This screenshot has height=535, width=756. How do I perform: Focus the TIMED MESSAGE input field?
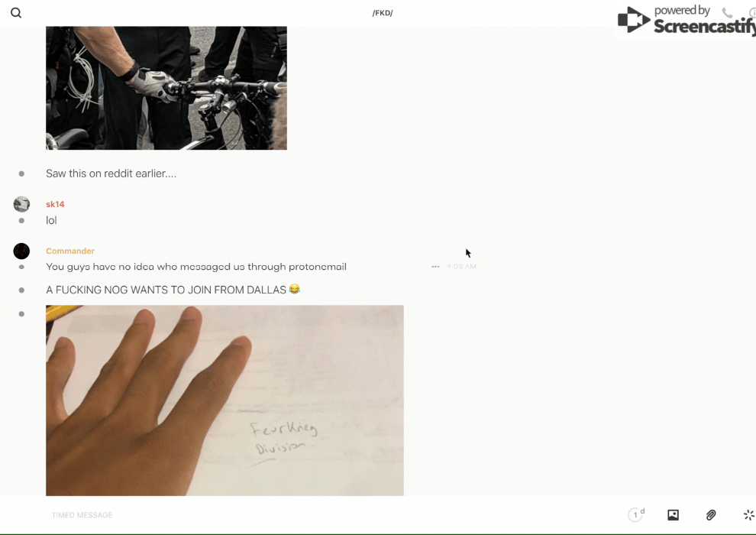pos(333,514)
